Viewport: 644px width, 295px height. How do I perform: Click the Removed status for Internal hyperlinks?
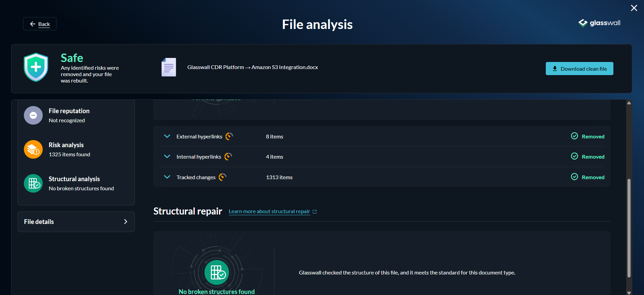593,157
